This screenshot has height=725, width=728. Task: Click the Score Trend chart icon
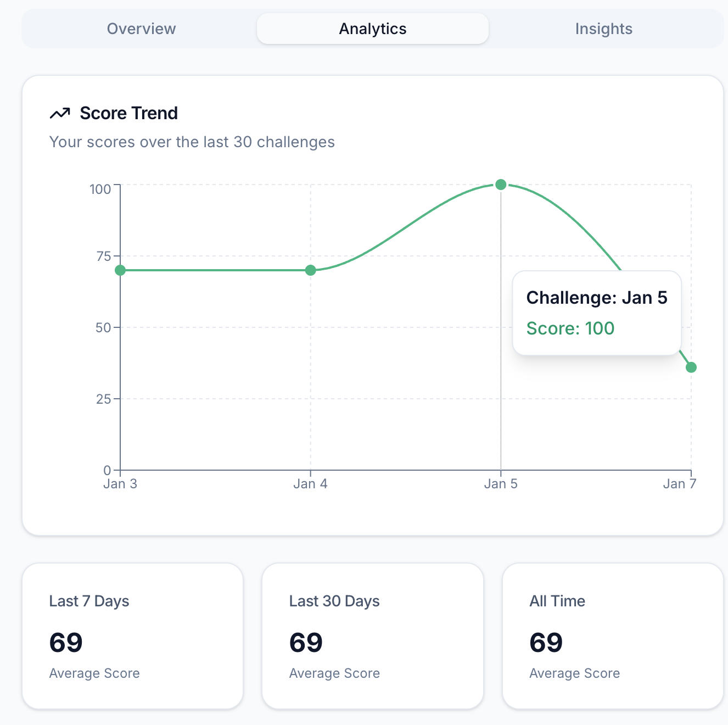[60, 113]
